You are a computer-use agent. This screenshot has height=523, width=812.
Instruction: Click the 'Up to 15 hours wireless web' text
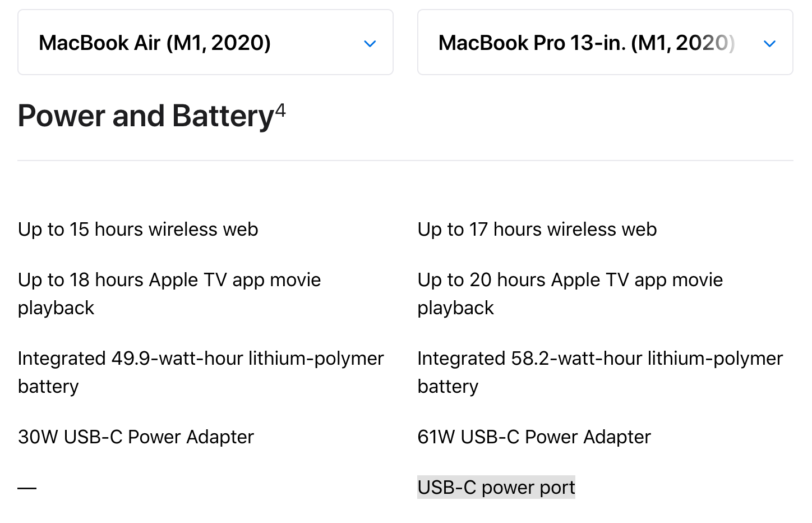coord(138,230)
